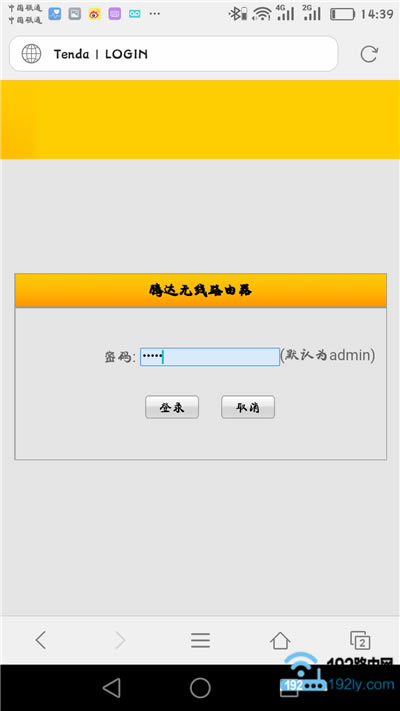Open the tabs switcher showing 2
Screen dimensions: 400x711
360,640
